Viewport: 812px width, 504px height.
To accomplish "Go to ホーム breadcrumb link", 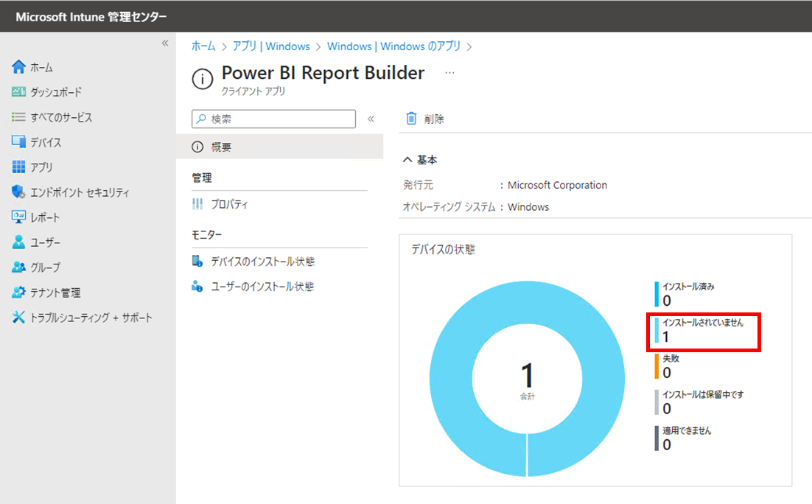I will point(203,46).
